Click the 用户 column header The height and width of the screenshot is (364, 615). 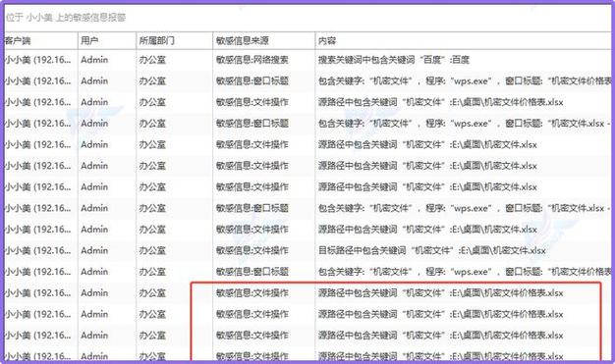pos(107,40)
